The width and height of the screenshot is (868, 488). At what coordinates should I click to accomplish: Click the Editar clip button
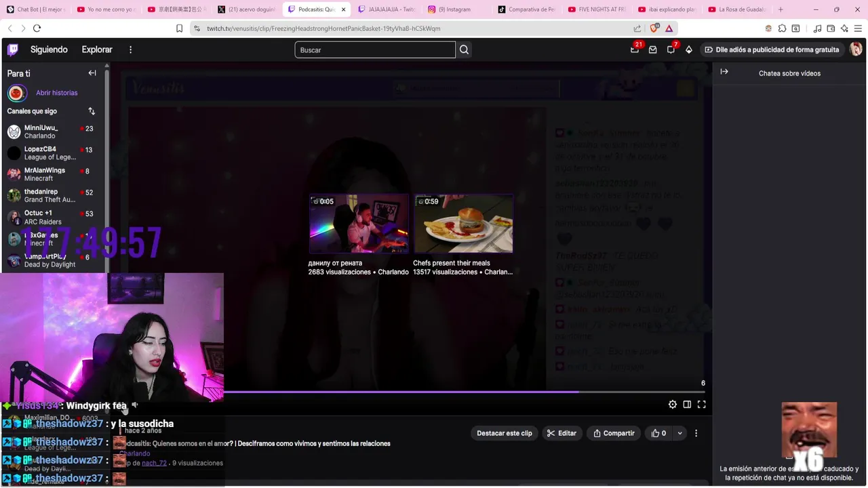(561, 433)
